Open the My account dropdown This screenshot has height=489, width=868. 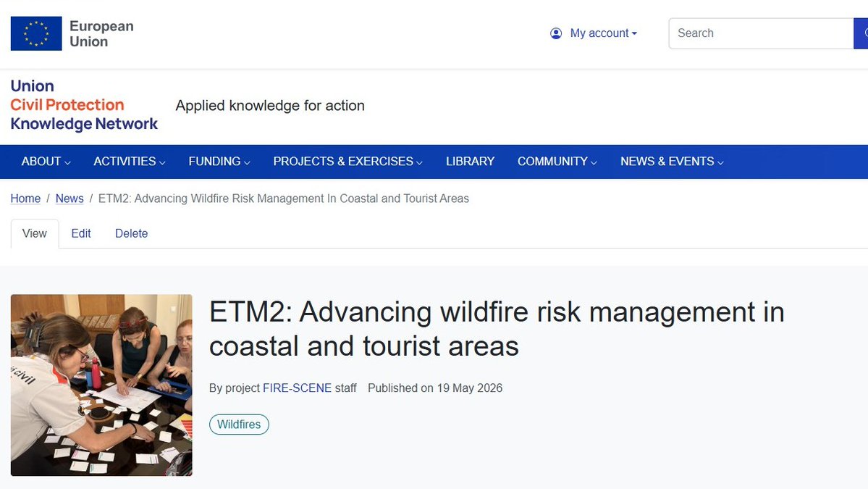[603, 33]
